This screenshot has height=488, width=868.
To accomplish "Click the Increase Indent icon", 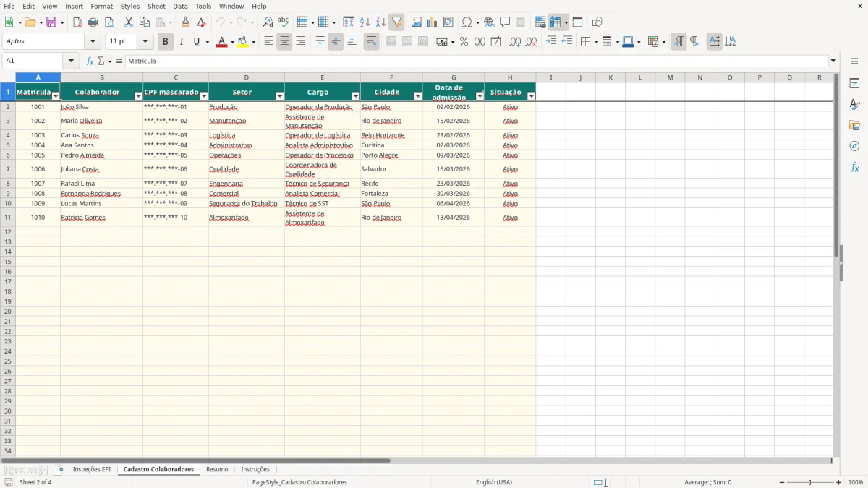I will 552,42.
